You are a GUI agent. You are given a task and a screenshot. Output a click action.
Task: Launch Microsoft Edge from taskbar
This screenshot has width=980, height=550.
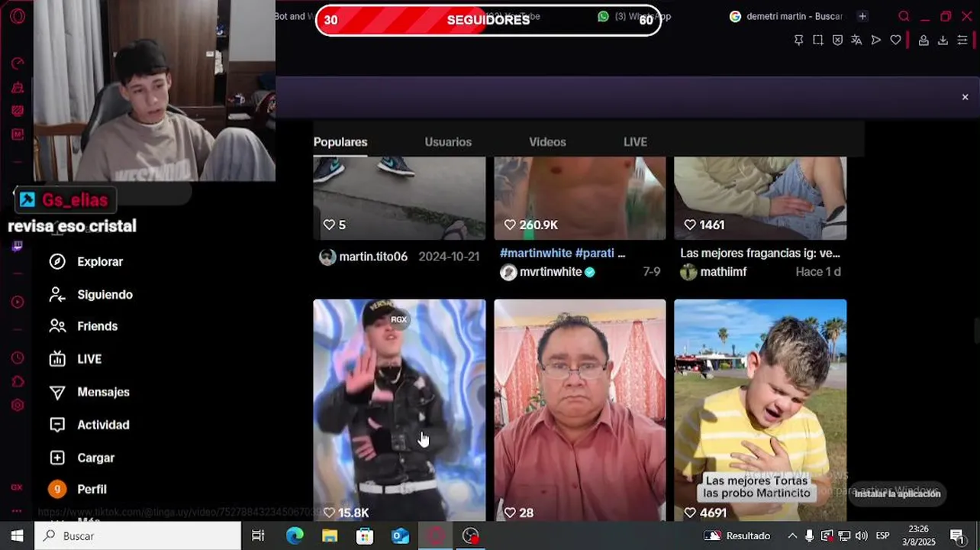tap(295, 535)
